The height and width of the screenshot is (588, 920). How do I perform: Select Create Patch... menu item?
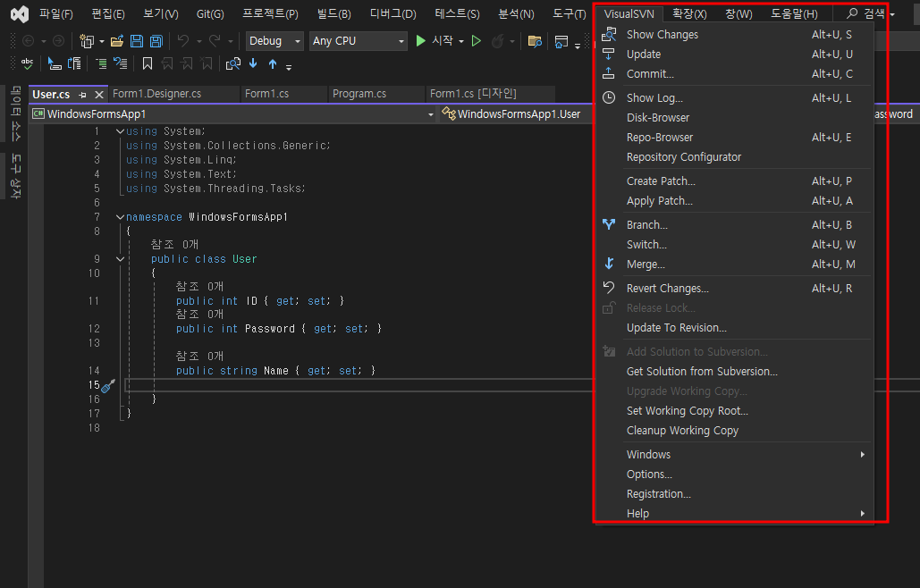click(735, 181)
